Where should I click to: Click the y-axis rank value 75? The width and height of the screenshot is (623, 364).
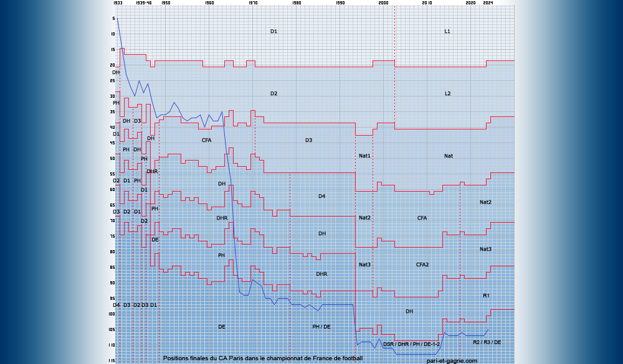(112, 236)
